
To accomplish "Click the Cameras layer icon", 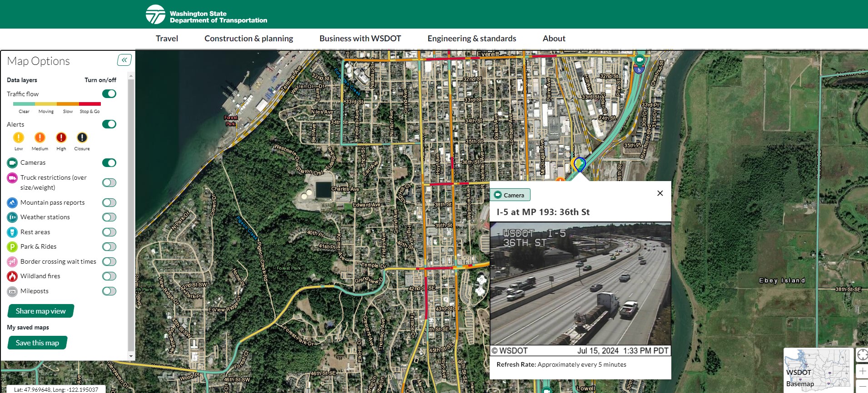I will (x=12, y=163).
